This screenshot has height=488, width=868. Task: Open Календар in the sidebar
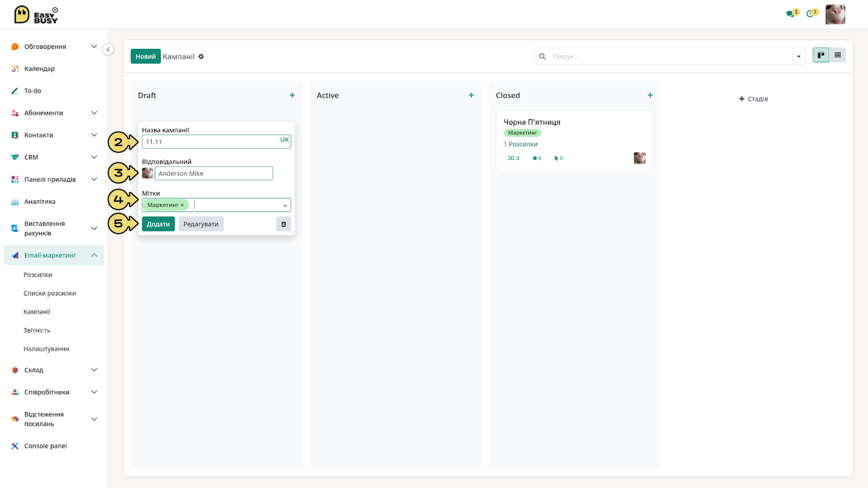pyautogui.click(x=39, y=69)
